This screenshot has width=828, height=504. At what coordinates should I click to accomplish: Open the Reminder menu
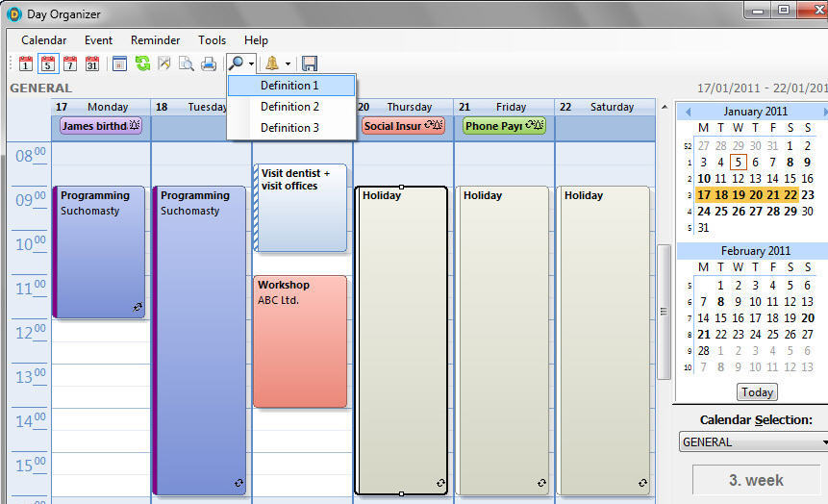pyautogui.click(x=155, y=40)
